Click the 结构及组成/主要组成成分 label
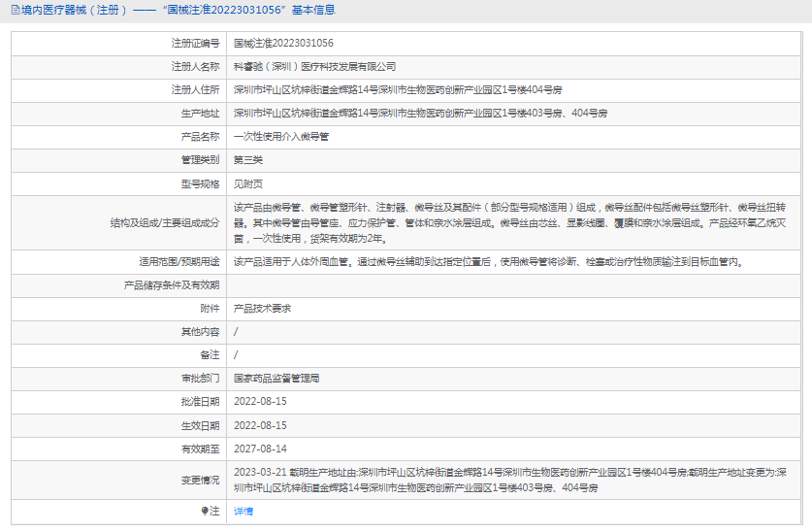The image size is (812, 532). click(x=165, y=222)
